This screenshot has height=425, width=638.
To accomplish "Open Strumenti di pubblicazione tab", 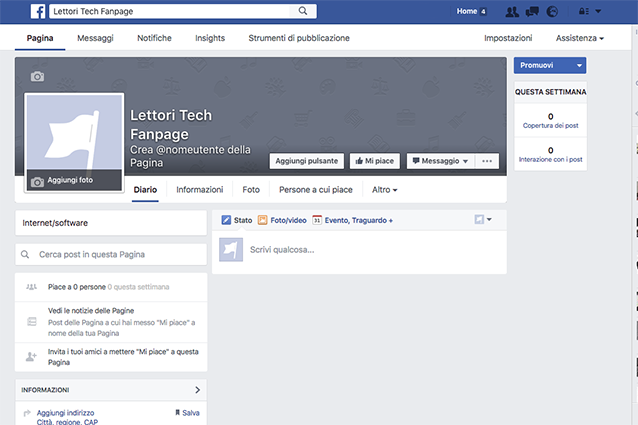I will click(299, 38).
